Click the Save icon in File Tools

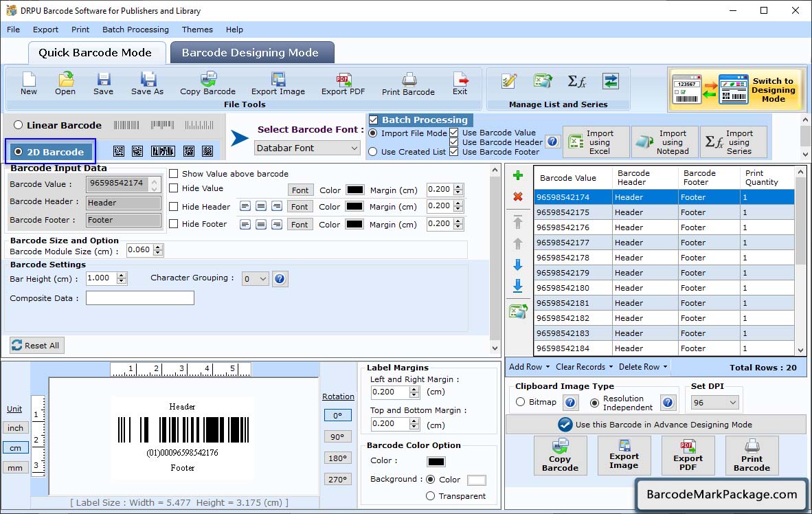click(x=103, y=84)
